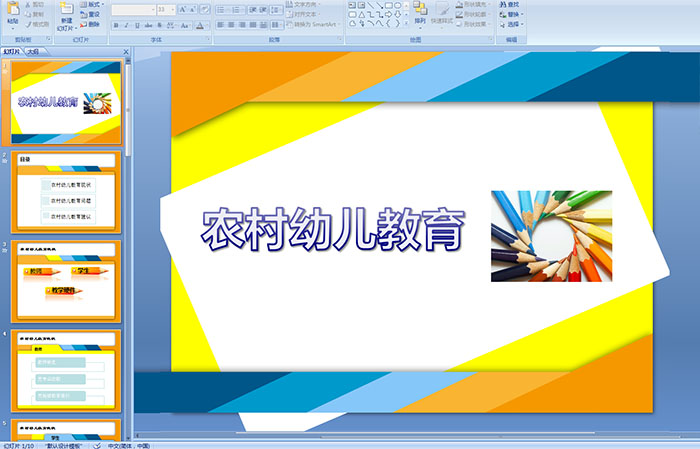Click Replace (替换) button
700x449 pixels.
[511, 14]
